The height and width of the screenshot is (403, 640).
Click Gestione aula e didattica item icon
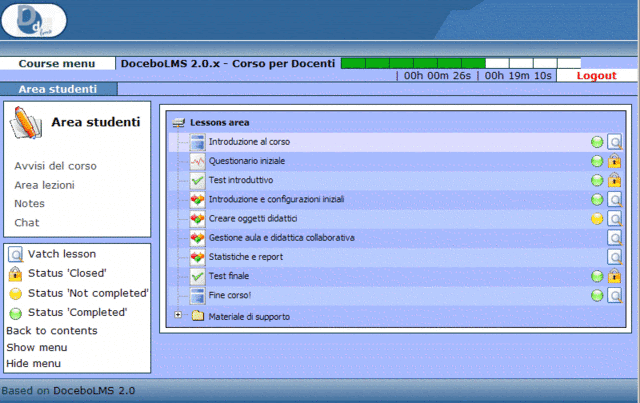[x=198, y=238]
